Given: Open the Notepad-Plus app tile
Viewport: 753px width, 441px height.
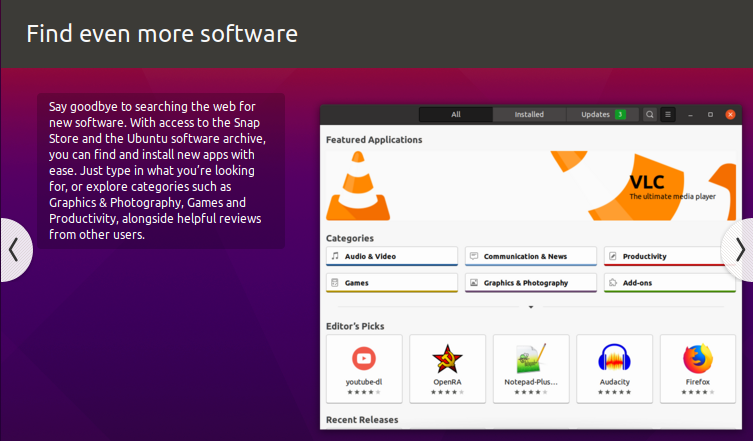Looking at the screenshot, I should click(531, 368).
